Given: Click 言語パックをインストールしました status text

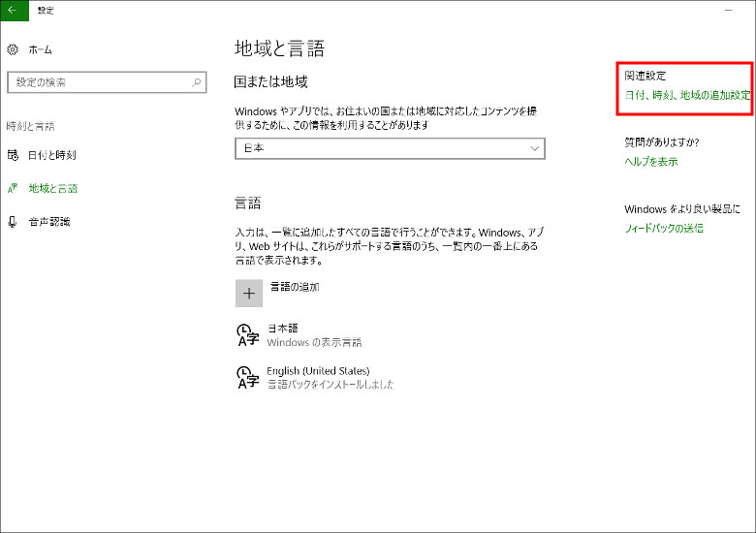Looking at the screenshot, I should coord(331,384).
